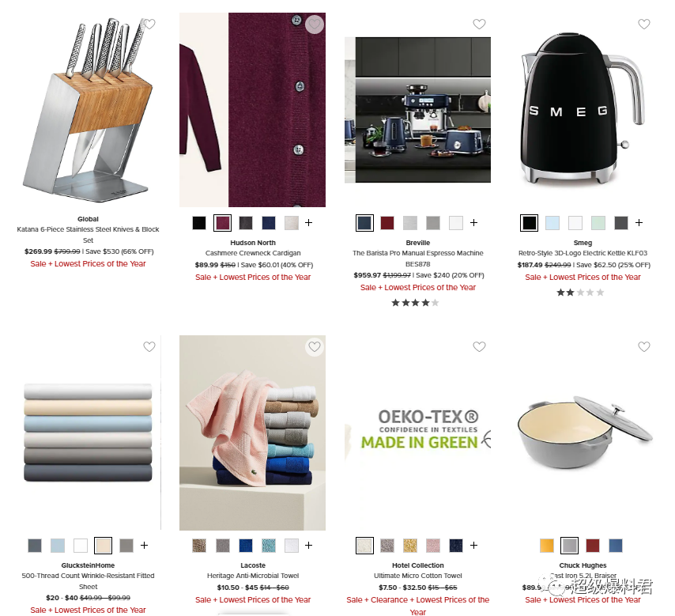Screen dimensions: 675x616
Task: Choose the dark red Breville swatch
Action: (x=387, y=223)
